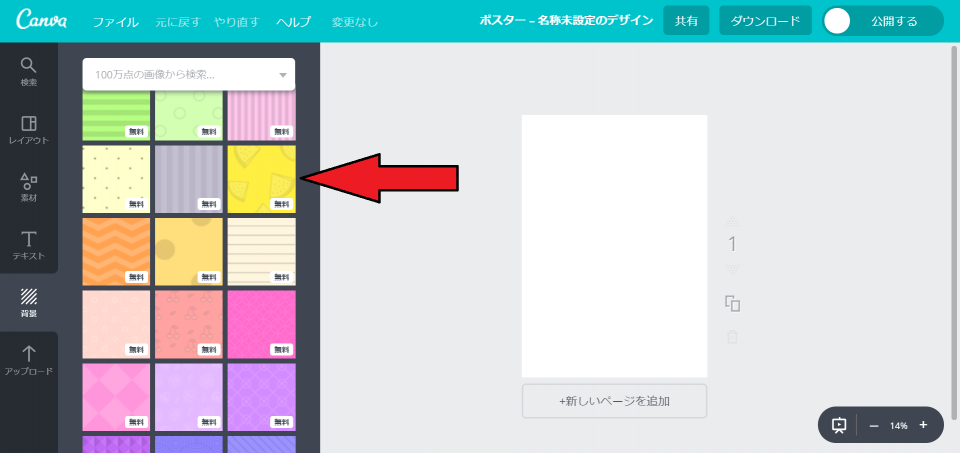Open the テキスト text sidebar tab
Image resolution: width=960 pixels, height=453 pixels.
click(29, 245)
